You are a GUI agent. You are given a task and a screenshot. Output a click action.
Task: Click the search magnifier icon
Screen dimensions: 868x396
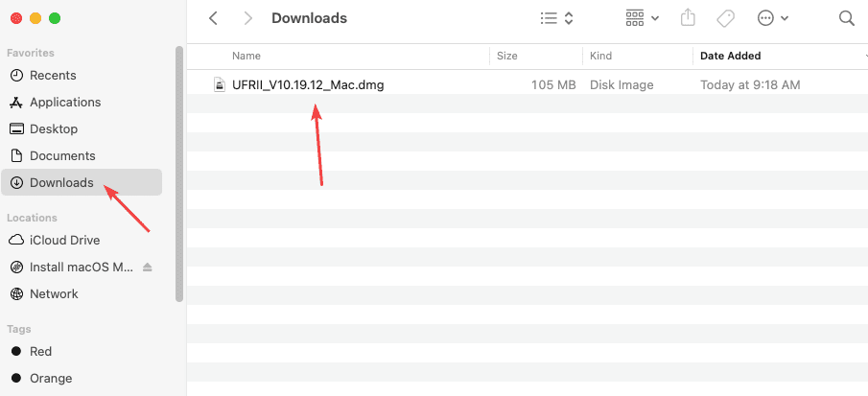click(x=846, y=18)
